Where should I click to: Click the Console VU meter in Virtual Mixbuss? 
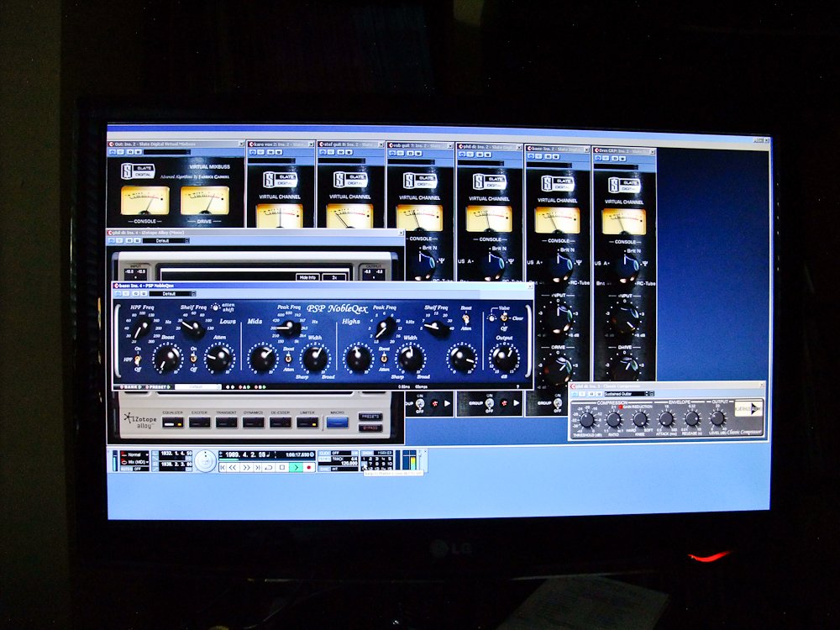tap(145, 201)
